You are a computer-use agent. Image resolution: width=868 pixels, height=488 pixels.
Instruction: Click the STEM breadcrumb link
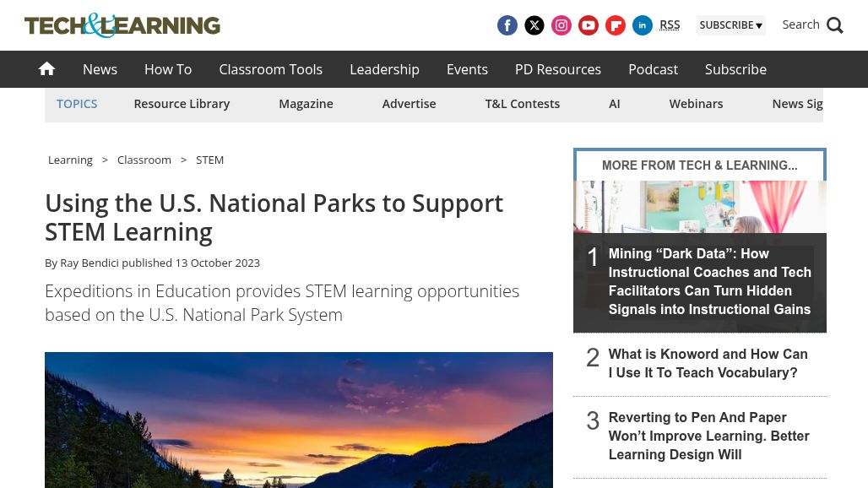(x=209, y=160)
